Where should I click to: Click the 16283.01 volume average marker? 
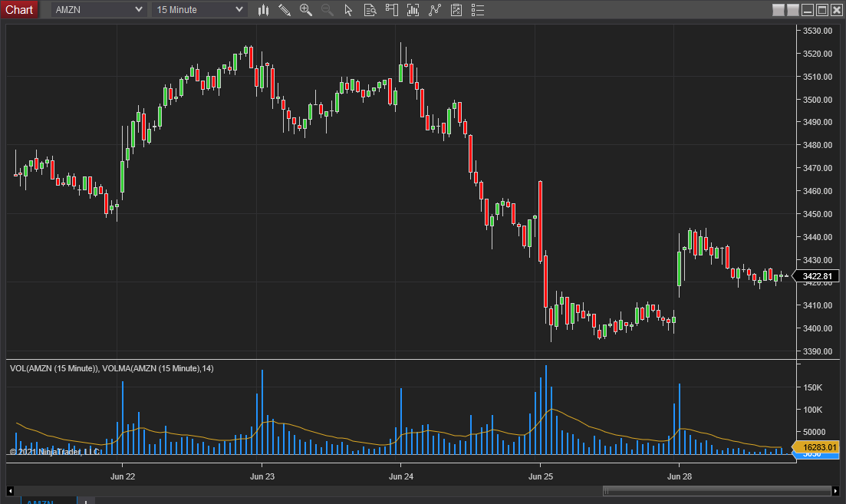[x=816, y=447]
